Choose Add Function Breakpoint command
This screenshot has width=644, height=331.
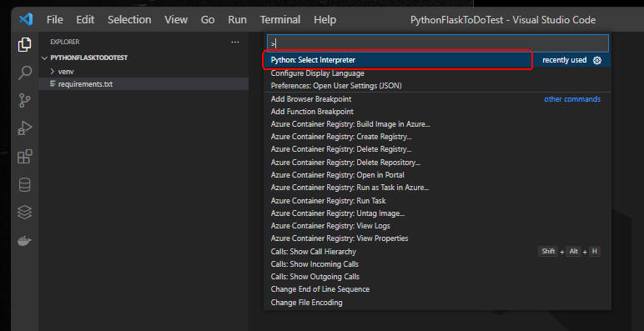point(437,112)
